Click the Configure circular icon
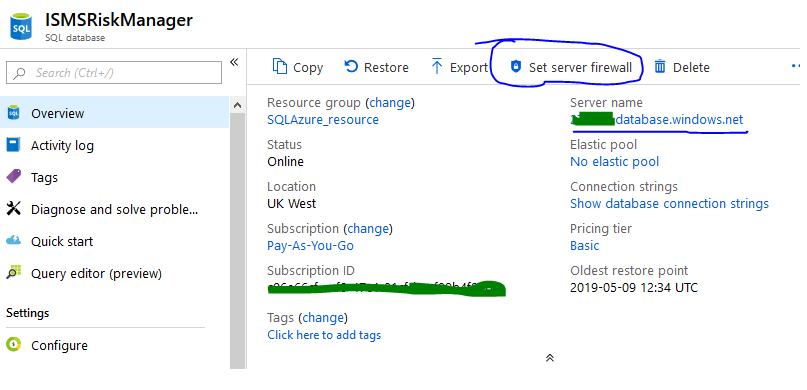Screen dimensions: 807x390 [x=13, y=345]
